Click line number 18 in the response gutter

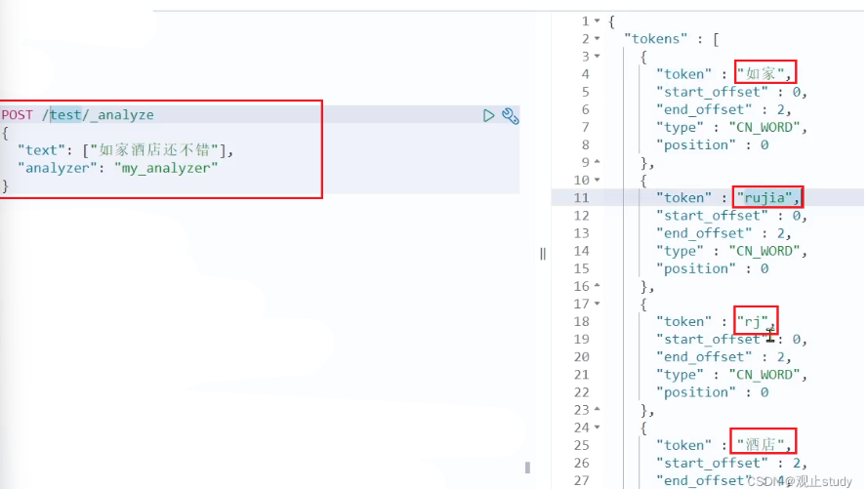click(581, 321)
